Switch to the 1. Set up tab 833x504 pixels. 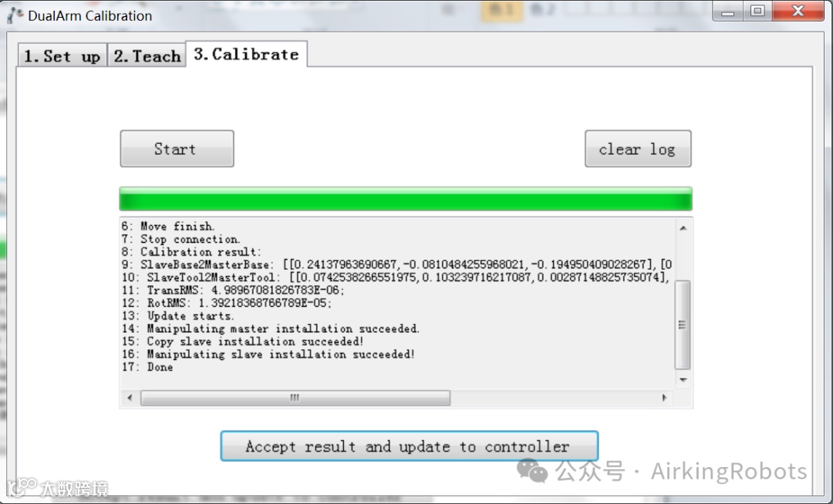pyautogui.click(x=62, y=55)
